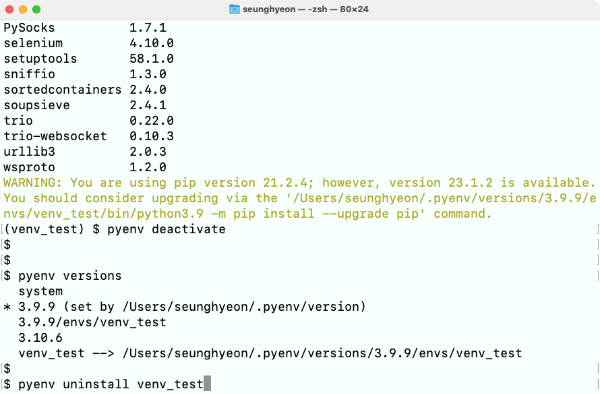Viewport: 600px width, 394px height.
Task: Click the '(venv_test)' prompt prefix
Action: pyautogui.click(x=44, y=230)
